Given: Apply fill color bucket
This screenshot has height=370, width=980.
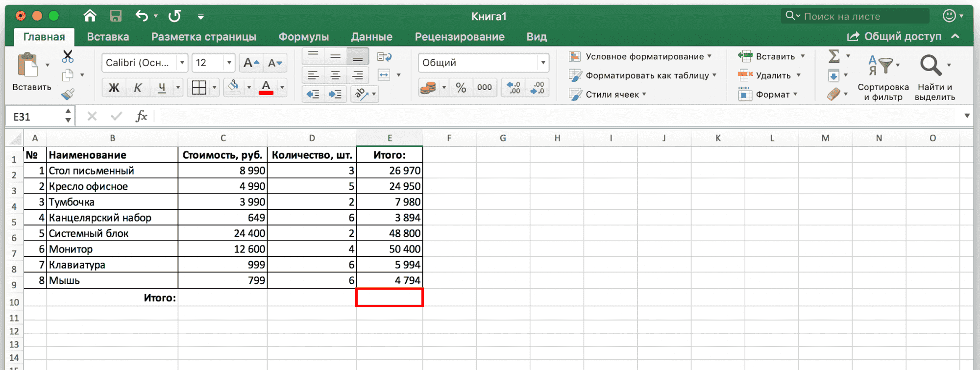Looking at the screenshot, I should (x=234, y=87).
